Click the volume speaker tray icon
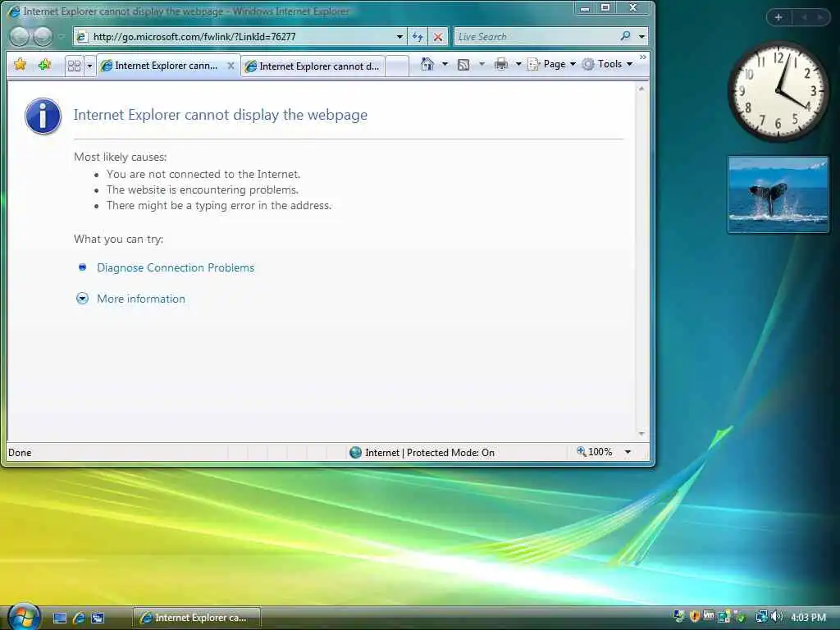 click(778, 617)
